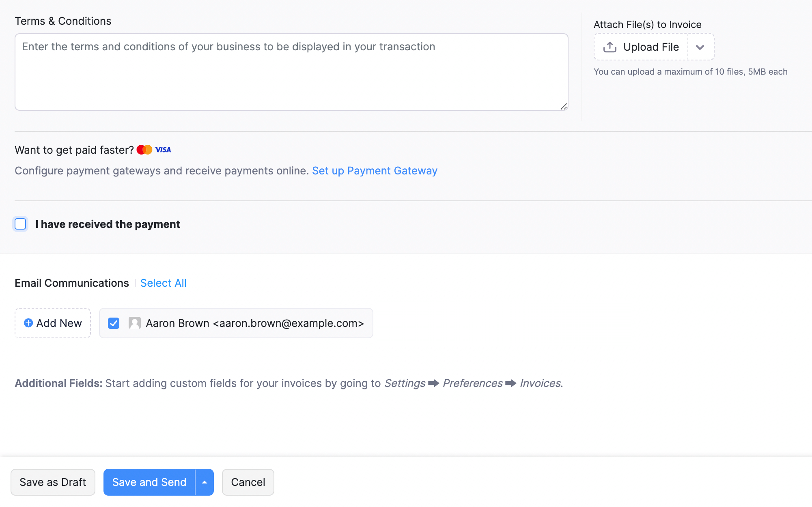Click the upload arrow icon on Upload File
This screenshot has width=812, height=507.
coord(610,47)
